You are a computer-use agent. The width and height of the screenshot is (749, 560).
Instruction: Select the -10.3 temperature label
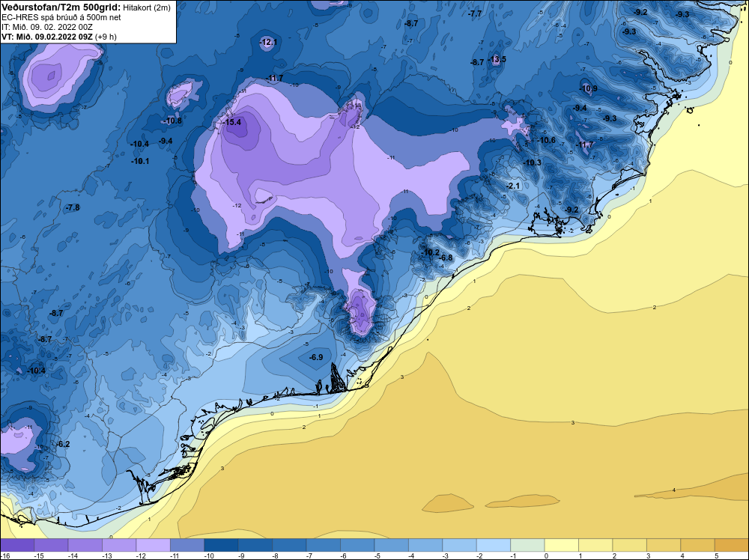pos(532,162)
